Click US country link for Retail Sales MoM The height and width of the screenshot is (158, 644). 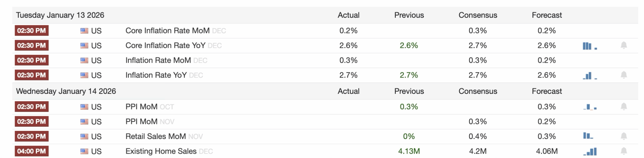[x=96, y=137]
